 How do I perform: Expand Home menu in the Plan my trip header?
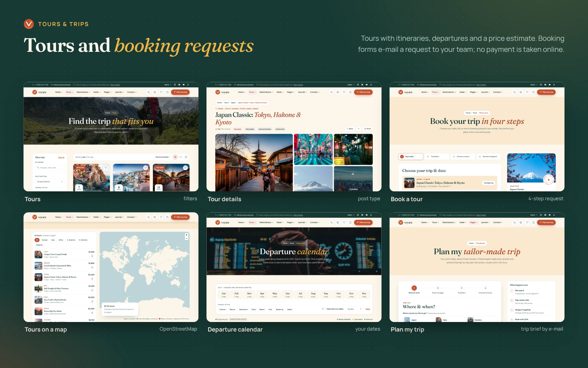(425, 222)
